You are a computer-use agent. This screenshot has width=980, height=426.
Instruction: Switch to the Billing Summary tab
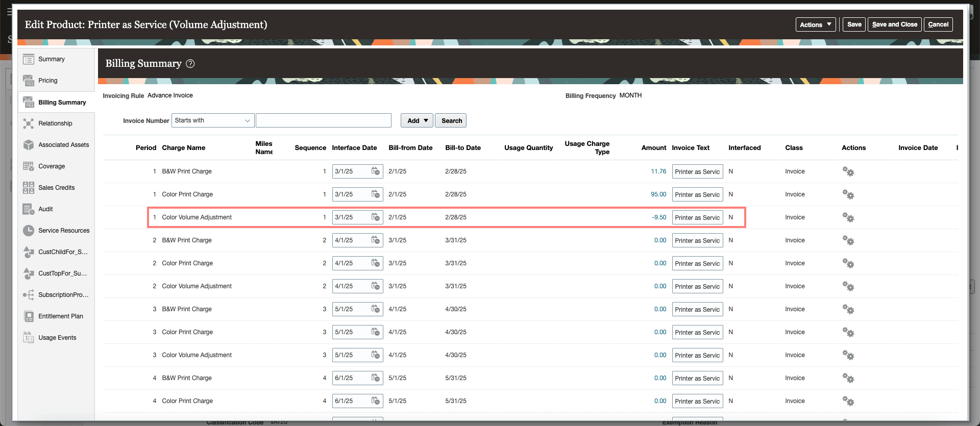[x=56, y=102]
